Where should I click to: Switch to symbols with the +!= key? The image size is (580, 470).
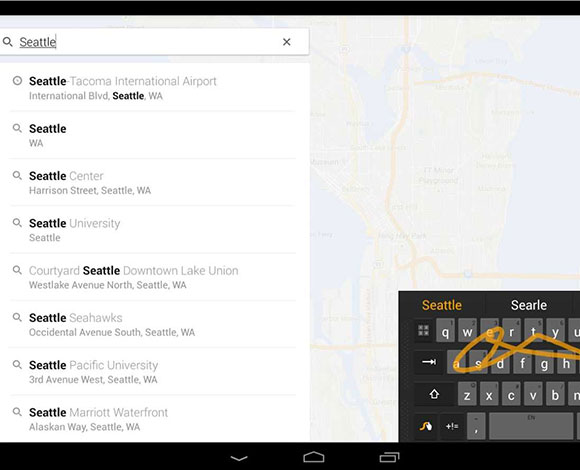click(452, 426)
